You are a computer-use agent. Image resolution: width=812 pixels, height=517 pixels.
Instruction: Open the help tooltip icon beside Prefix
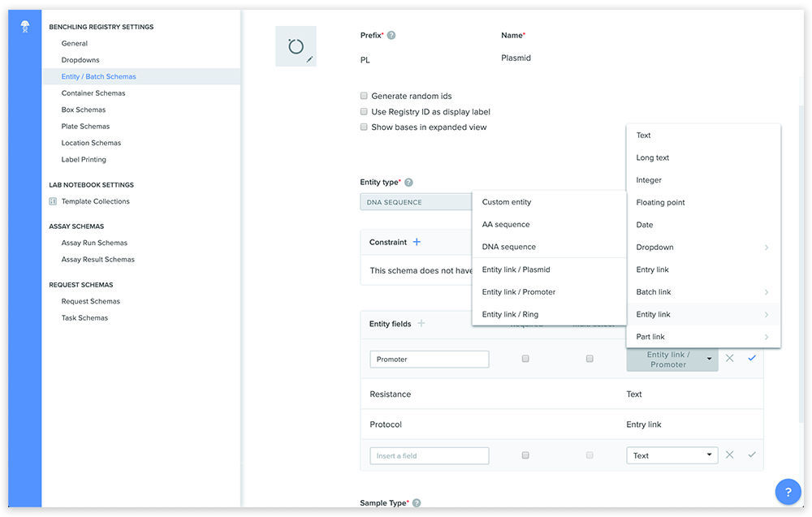point(390,35)
